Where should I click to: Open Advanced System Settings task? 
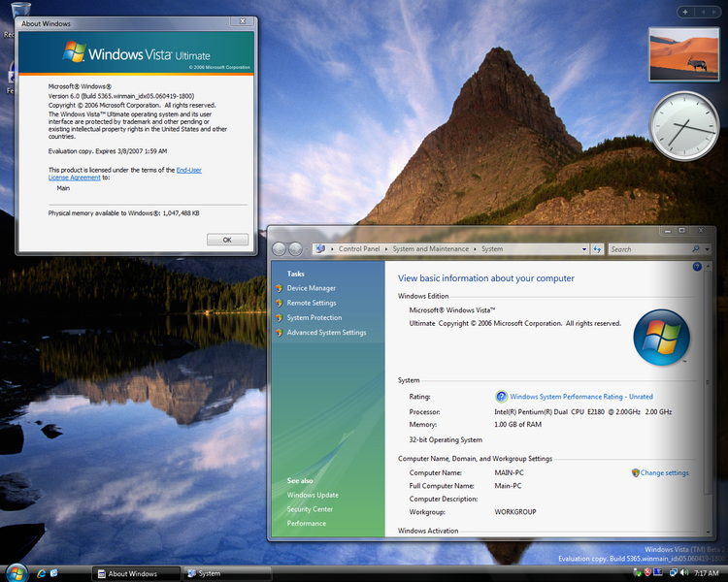click(326, 333)
